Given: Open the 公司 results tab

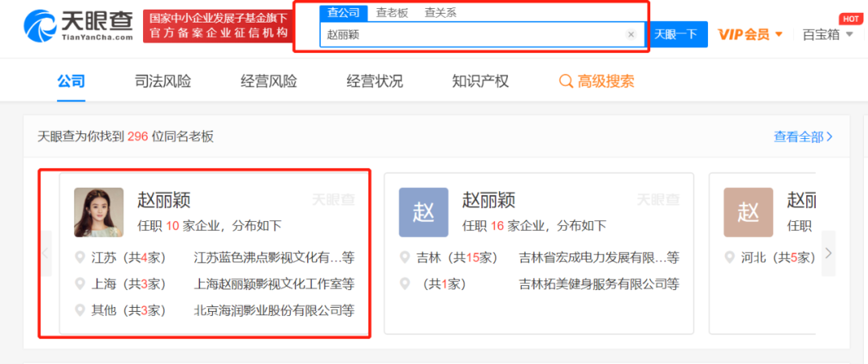Looking at the screenshot, I should pos(71,82).
